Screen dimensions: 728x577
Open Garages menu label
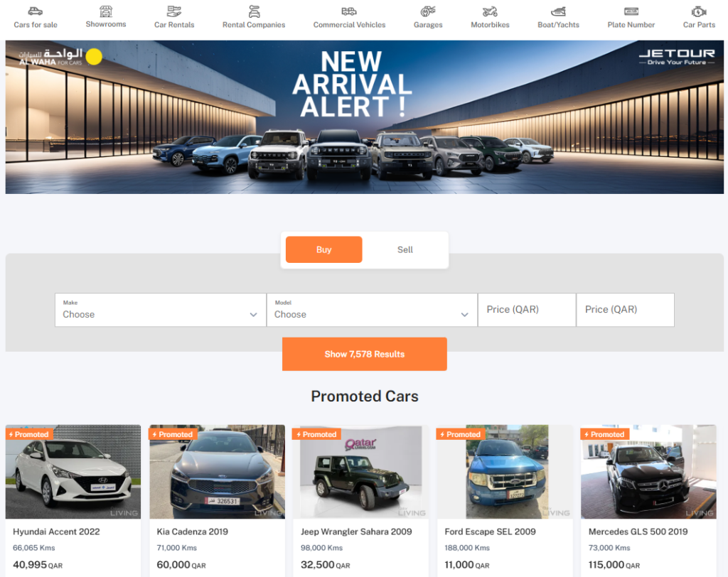pos(428,25)
